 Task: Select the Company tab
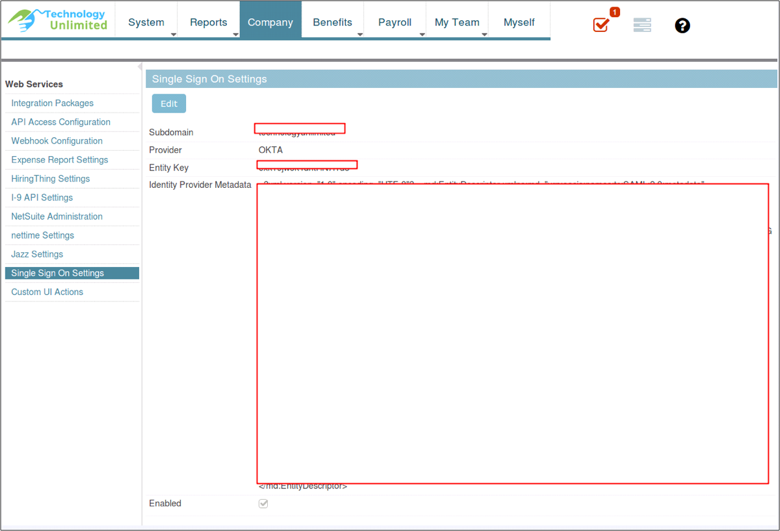(271, 22)
